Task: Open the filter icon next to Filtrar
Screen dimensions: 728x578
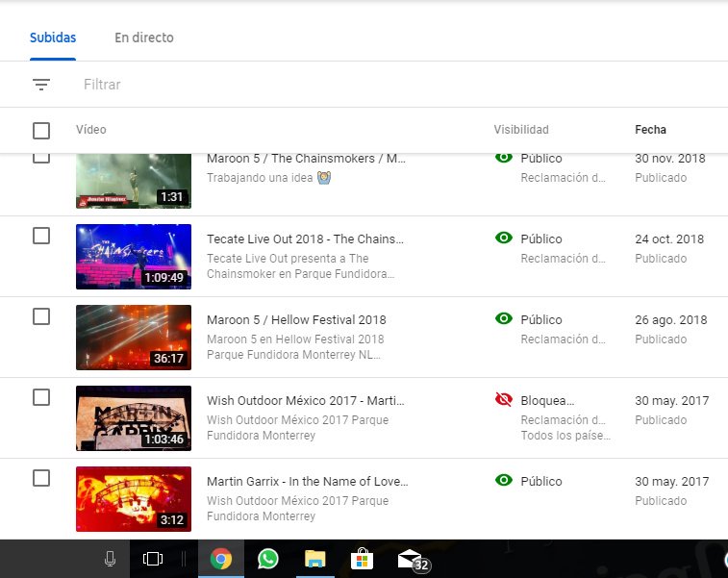Action: 41,85
